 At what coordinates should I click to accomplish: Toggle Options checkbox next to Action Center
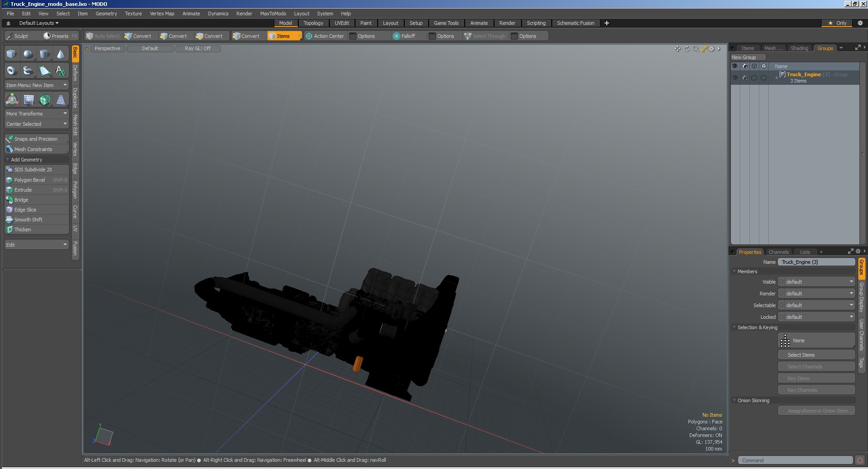353,36
